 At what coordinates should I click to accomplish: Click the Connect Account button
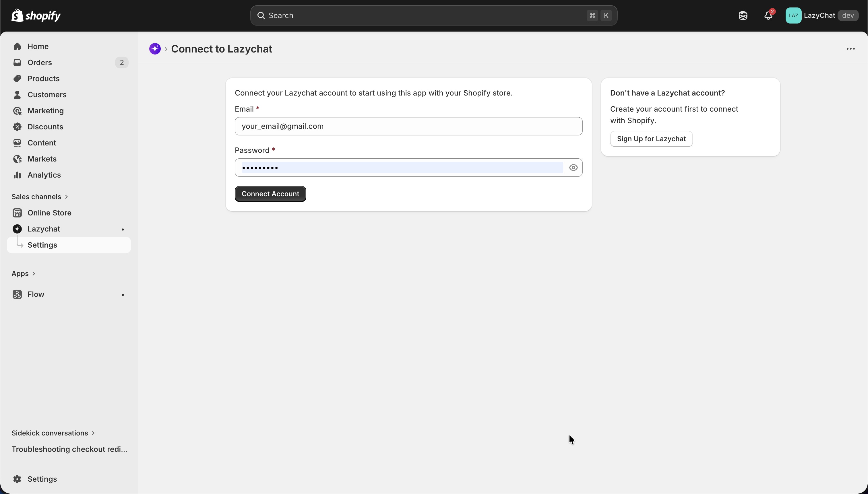(x=270, y=194)
